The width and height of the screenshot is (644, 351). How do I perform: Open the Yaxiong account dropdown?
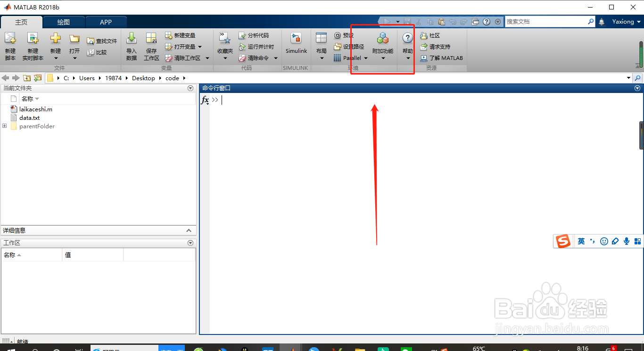click(627, 22)
